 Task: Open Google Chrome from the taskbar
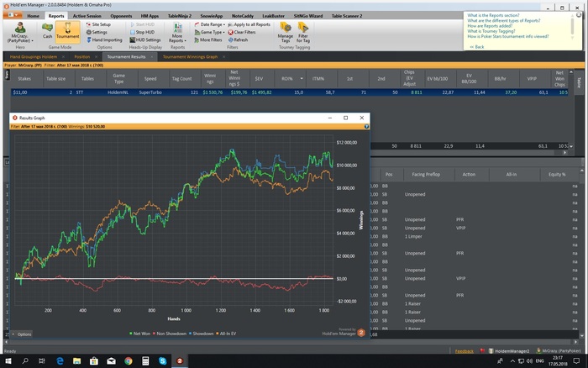(x=129, y=361)
